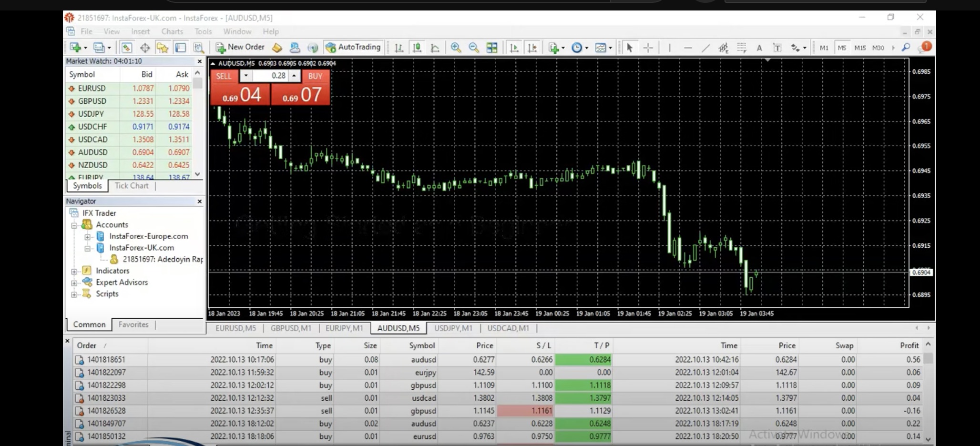Select the Fibonacci Retracement tool
Screen dimensions: 980x446
tap(742, 48)
